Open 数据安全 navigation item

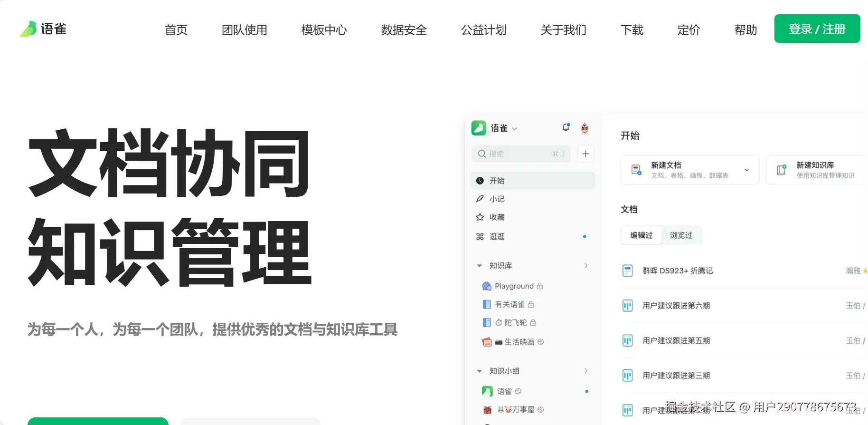(x=404, y=30)
